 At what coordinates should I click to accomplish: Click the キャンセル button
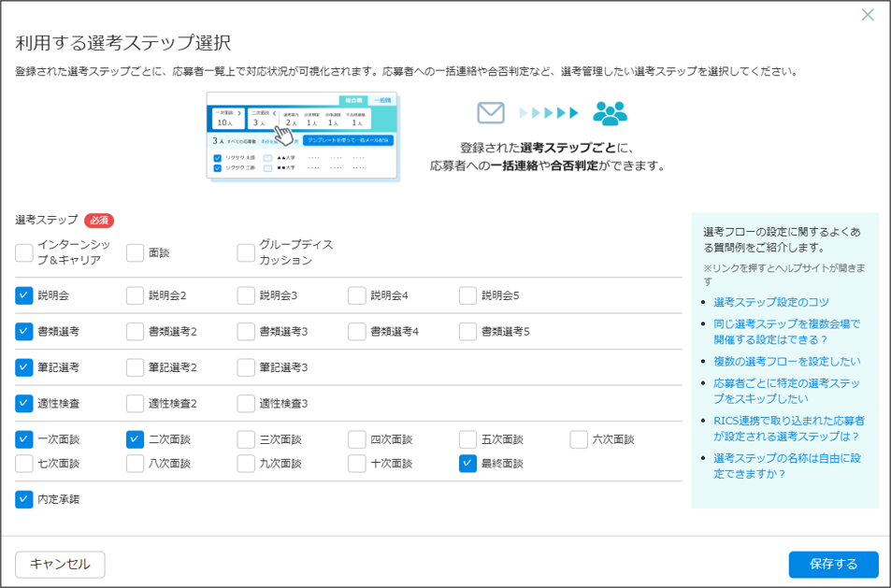point(60,564)
